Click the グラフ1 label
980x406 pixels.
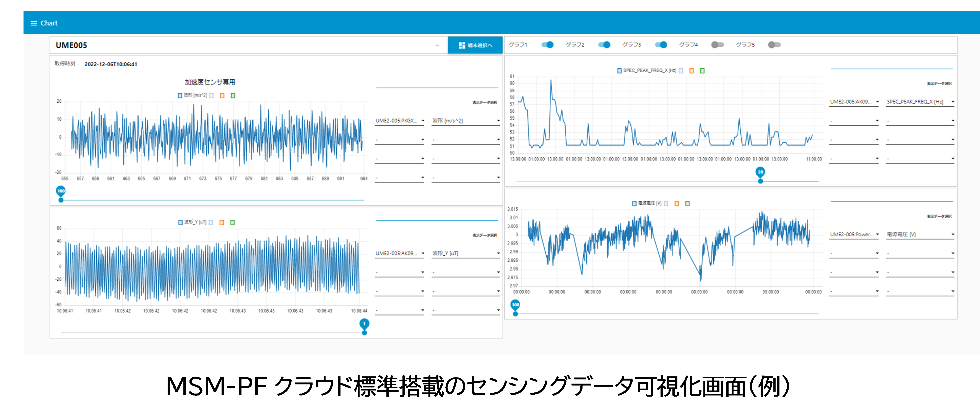point(518,45)
